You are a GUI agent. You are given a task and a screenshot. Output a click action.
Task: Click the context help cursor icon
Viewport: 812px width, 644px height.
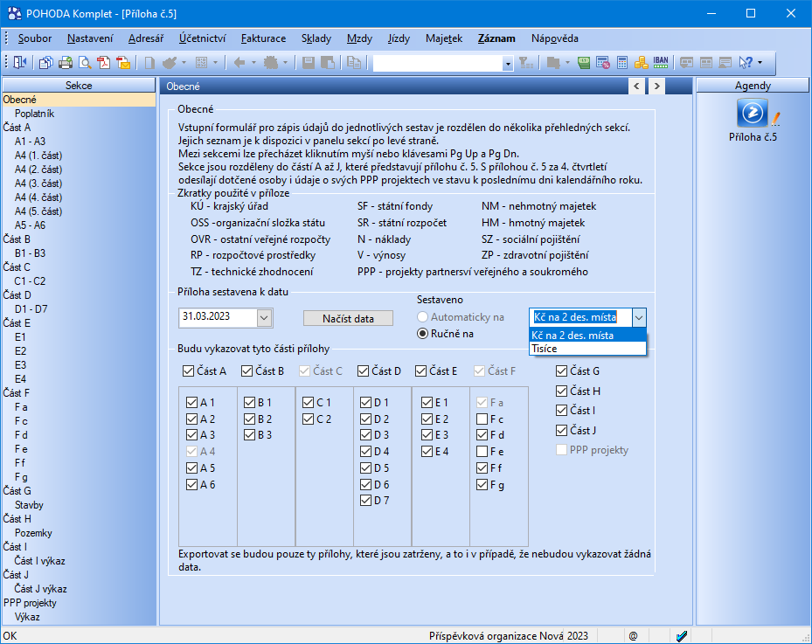pos(746,63)
